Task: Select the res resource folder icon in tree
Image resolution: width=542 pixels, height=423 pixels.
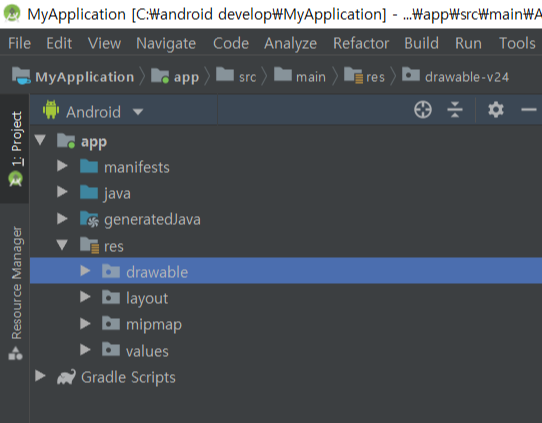Action: click(x=90, y=245)
